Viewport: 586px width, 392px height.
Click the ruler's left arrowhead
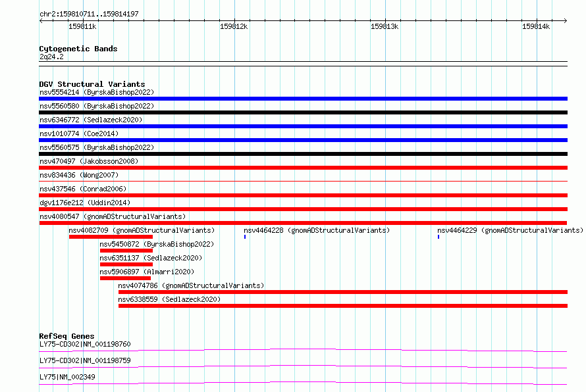point(41,21)
